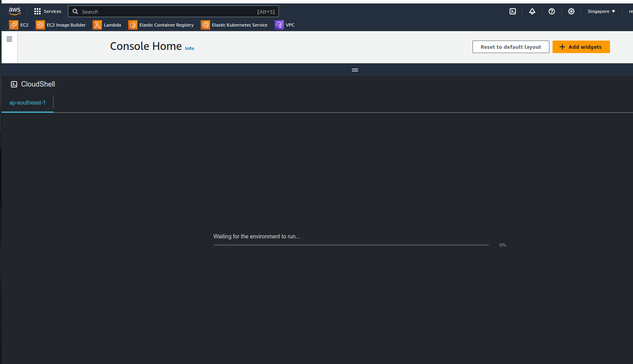Open the Elastic Kubernetes Service shortcut
This screenshot has width=633, height=364.
pos(234,25)
